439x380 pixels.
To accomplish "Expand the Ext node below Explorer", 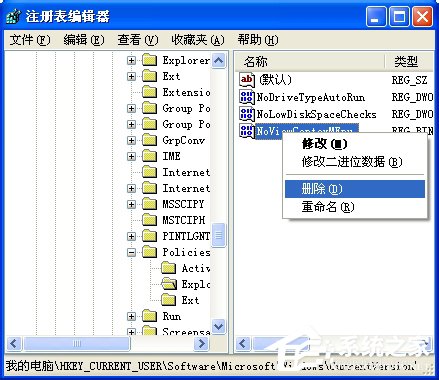I will pos(132,76).
